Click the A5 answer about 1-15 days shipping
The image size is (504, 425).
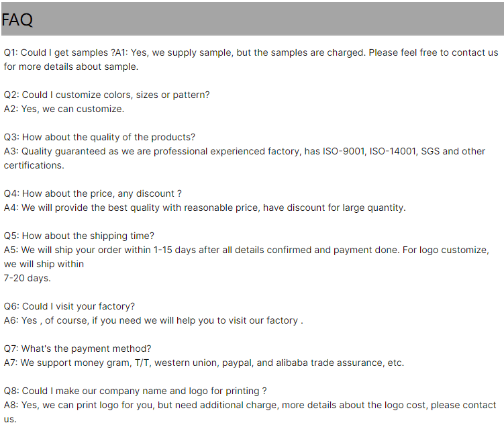[246, 250]
